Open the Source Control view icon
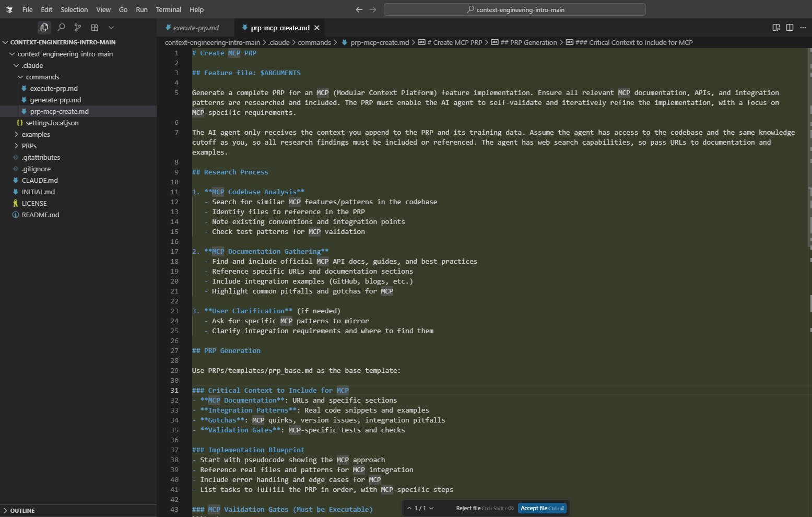 [x=78, y=27]
